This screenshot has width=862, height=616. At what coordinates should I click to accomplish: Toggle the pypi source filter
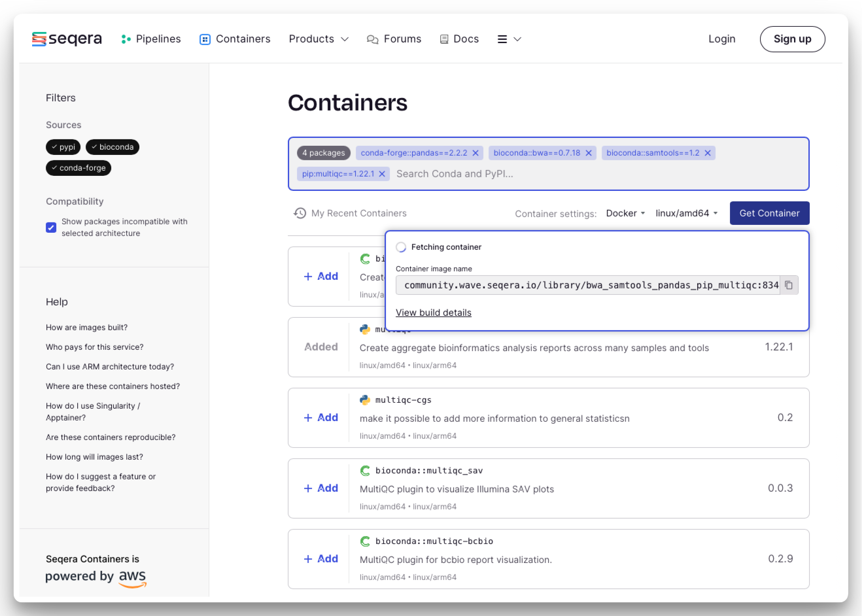click(63, 147)
